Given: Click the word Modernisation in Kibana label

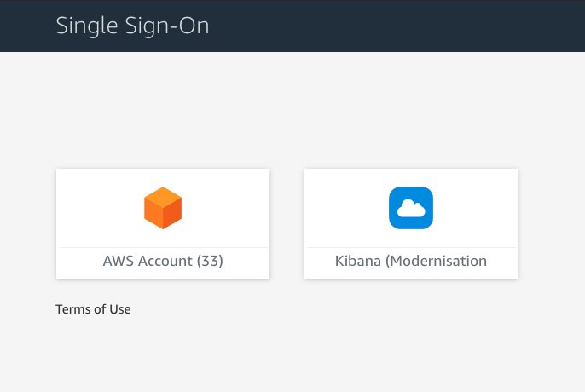Looking at the screenshot, I should [439, 261].
